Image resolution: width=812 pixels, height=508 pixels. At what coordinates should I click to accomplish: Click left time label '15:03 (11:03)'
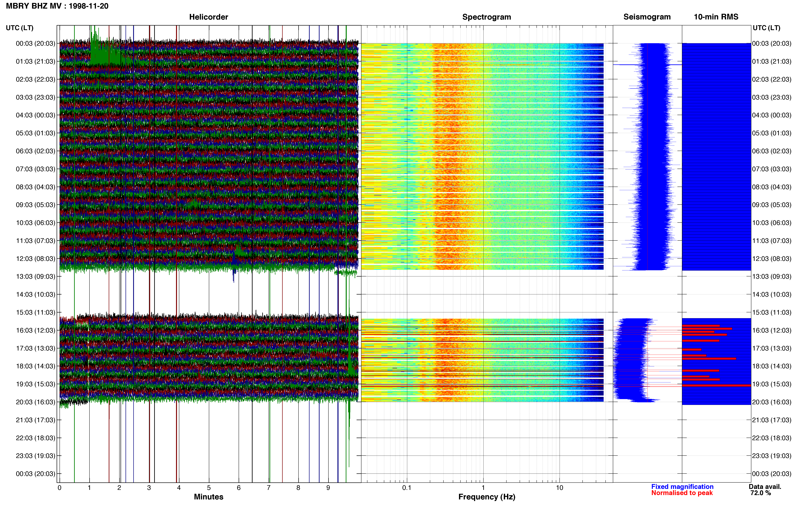tap(35, 313)
